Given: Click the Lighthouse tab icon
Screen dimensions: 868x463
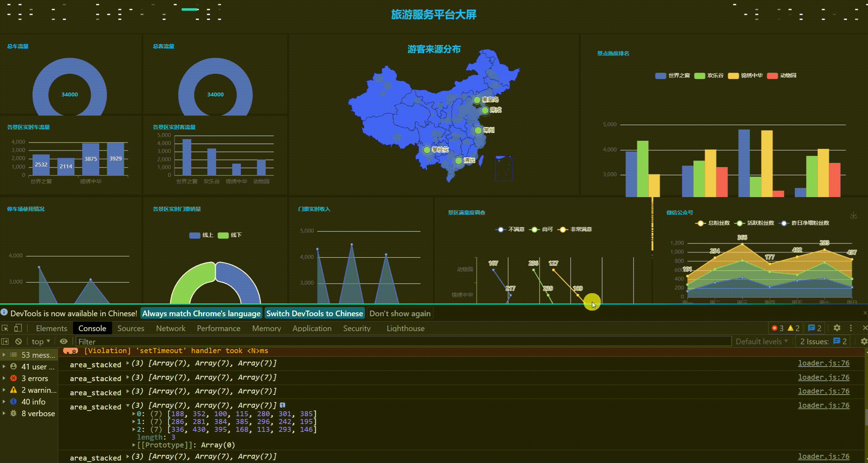Looking at the screenshot, I should [405, 328].
